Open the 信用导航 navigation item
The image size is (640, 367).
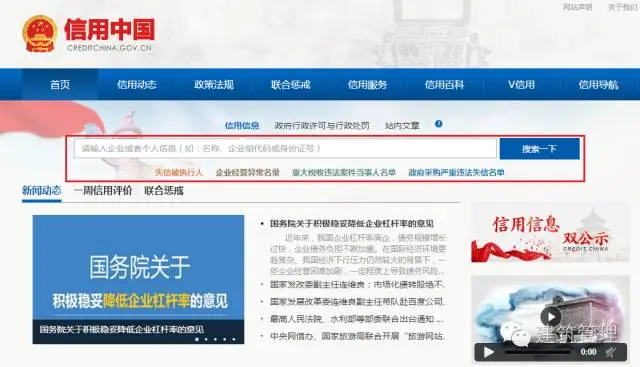point(598,85)
